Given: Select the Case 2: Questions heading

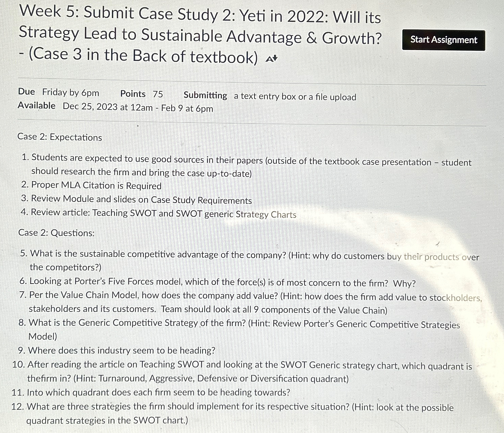Looking at the screenshot, I should (56, 233).
